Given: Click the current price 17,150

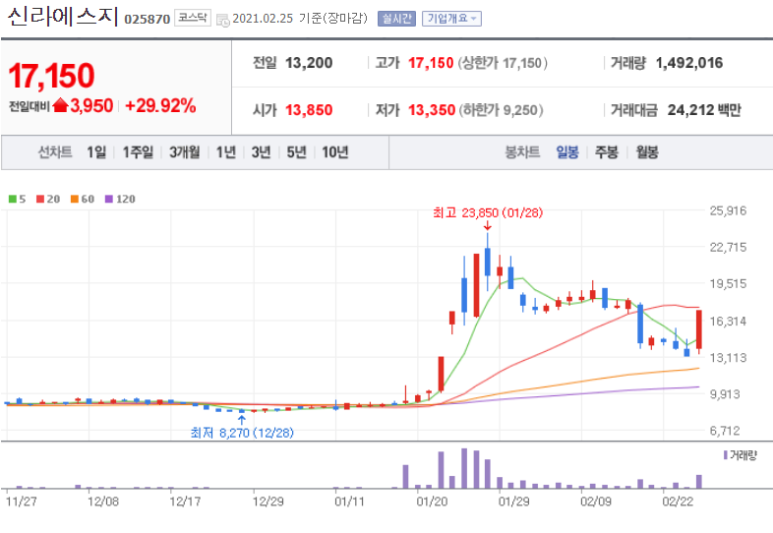Looking at the screenshot, I should pos(51,75).
